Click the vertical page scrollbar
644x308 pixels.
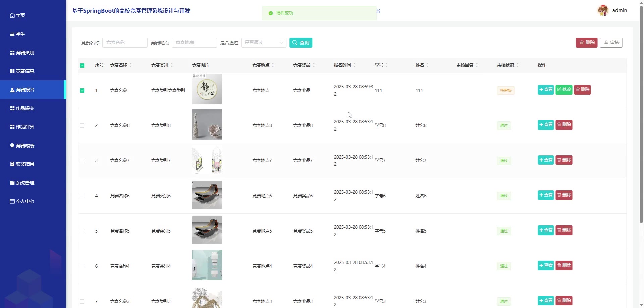[x=641, y=114]
